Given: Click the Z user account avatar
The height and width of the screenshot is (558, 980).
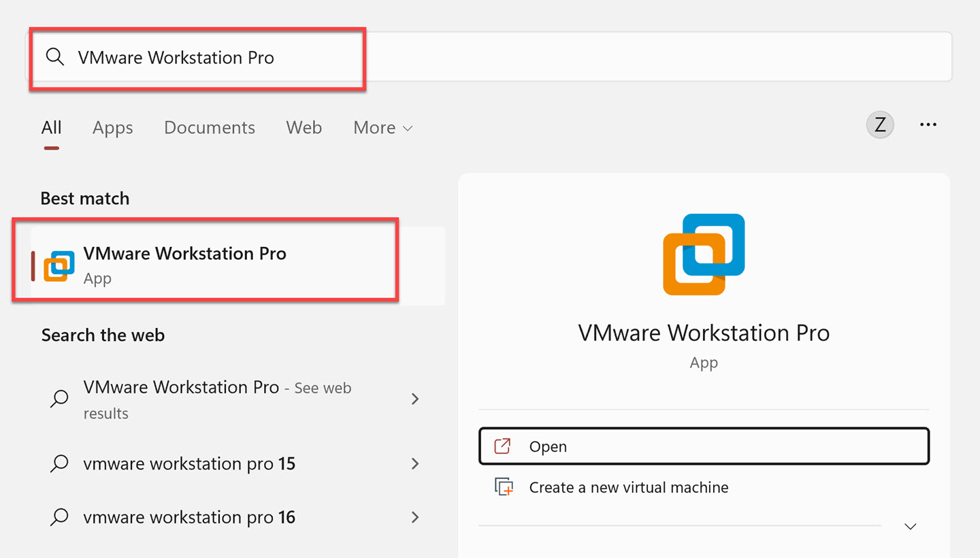Looking at the screenshot, I should [x=880, y=125].
